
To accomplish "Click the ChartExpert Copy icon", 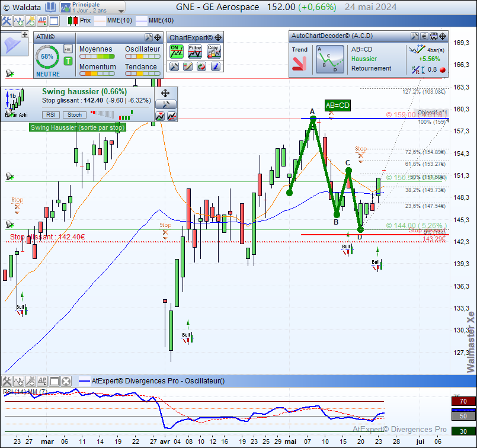I will click(x=214, y=52).
